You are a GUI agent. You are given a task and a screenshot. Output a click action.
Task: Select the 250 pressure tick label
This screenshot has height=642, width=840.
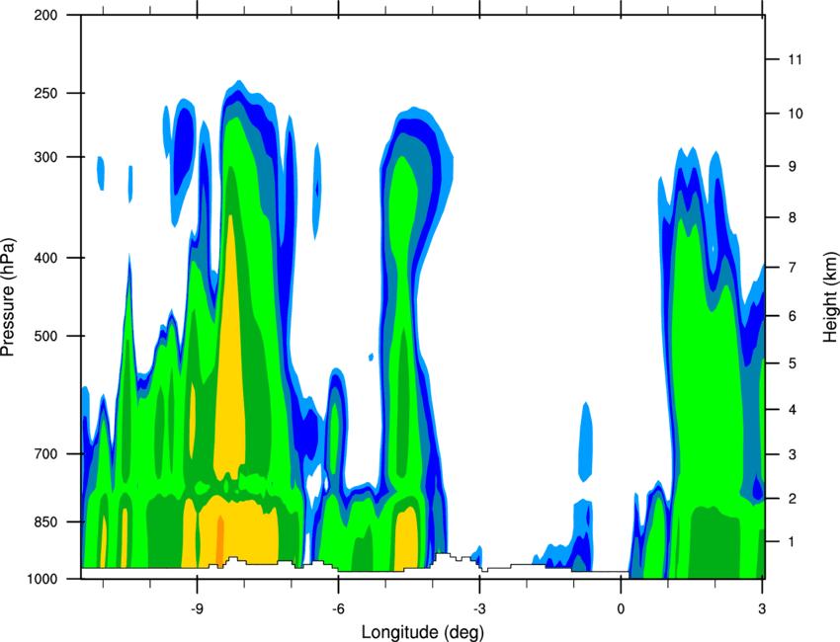pyautogui.click(x=45, y=93)
